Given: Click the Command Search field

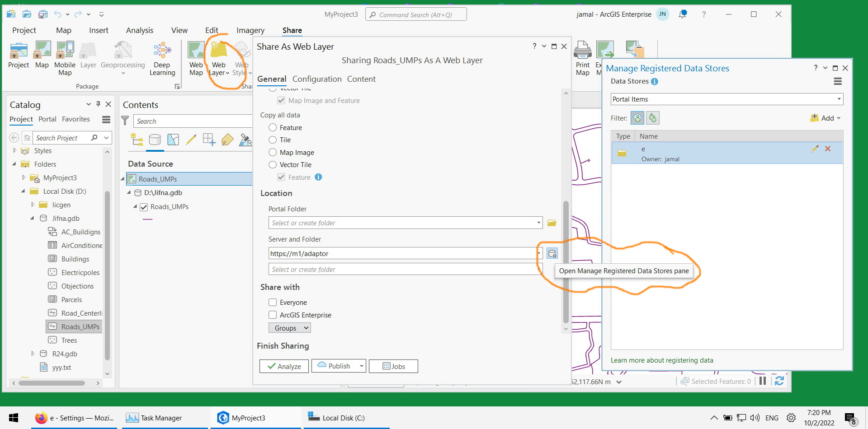Looking at the screenshot, I should coord(415,14).
